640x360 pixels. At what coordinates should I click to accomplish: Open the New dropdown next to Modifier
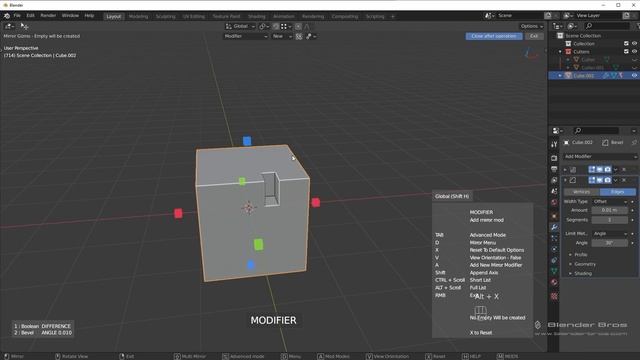[x=282, y=36]
